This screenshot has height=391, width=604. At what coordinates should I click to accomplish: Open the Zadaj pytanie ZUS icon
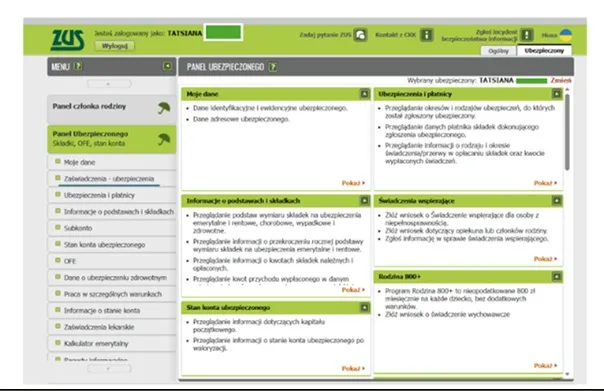point(361,35)
